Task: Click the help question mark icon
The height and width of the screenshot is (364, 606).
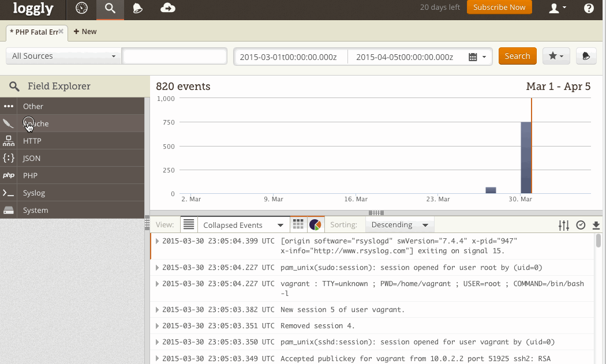Action: (589, 8)
